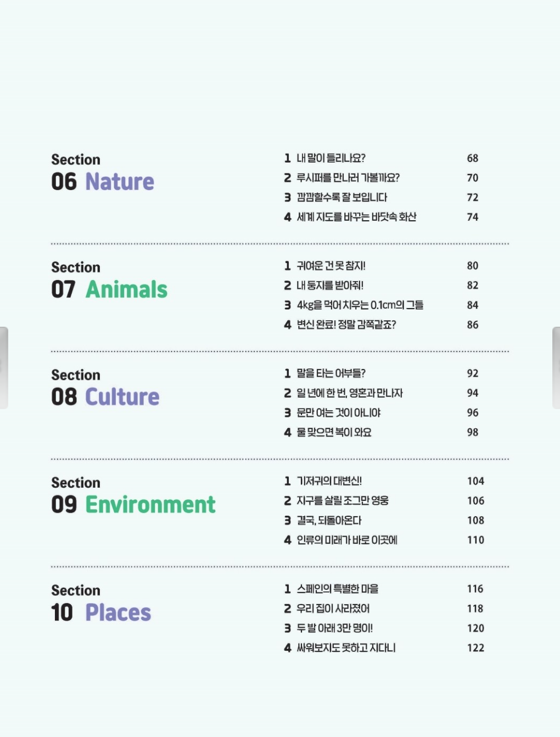Select the '내 둥지를 받아줘!' entry

[x=329, y=286]
